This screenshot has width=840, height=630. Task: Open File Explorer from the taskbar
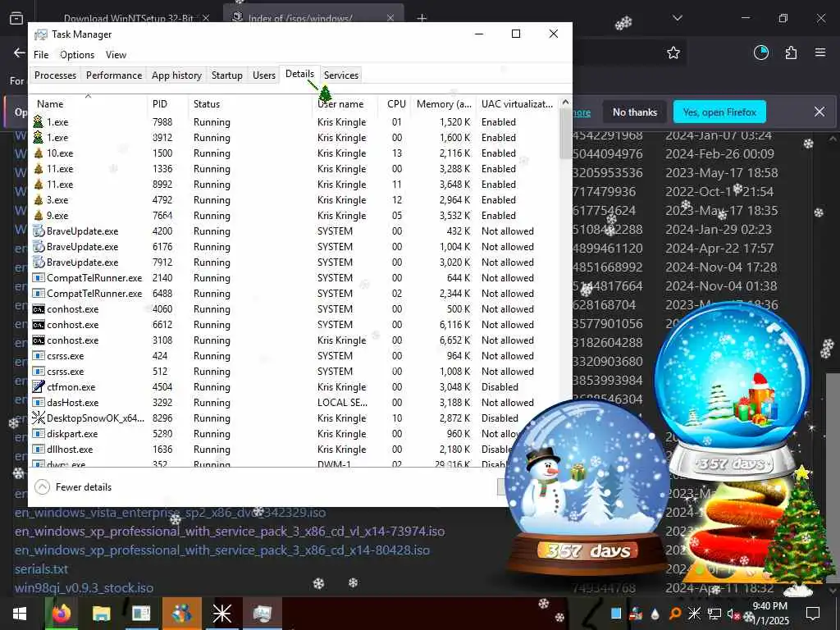(101, 614)
